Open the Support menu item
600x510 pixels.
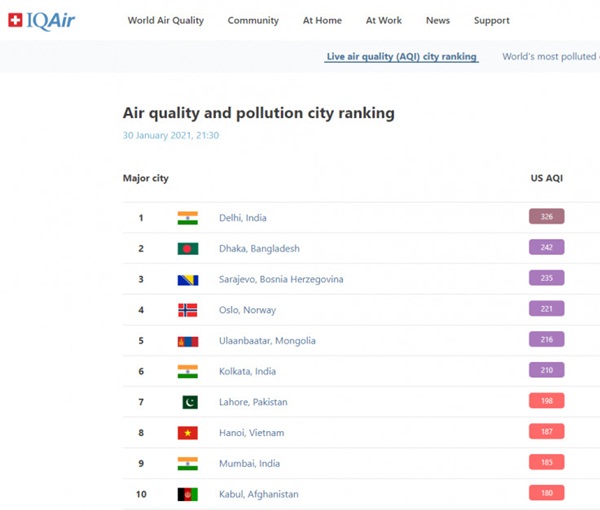coord(491,21)
